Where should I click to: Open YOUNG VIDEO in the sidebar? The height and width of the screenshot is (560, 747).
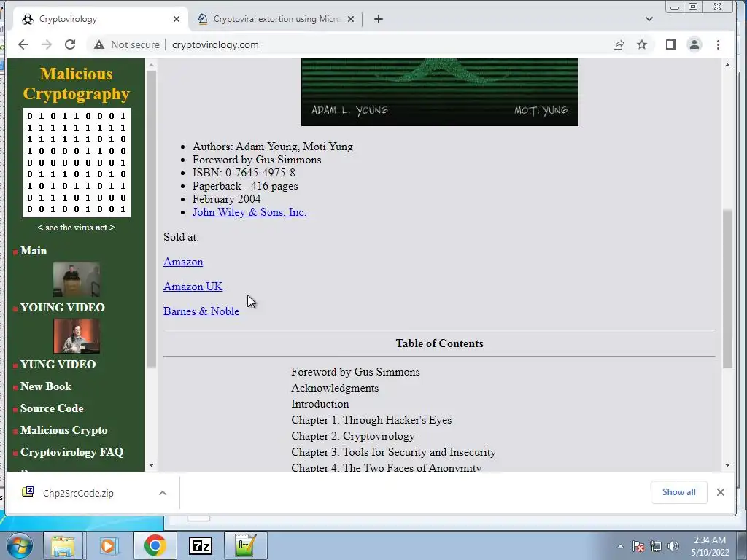[63, 308]
